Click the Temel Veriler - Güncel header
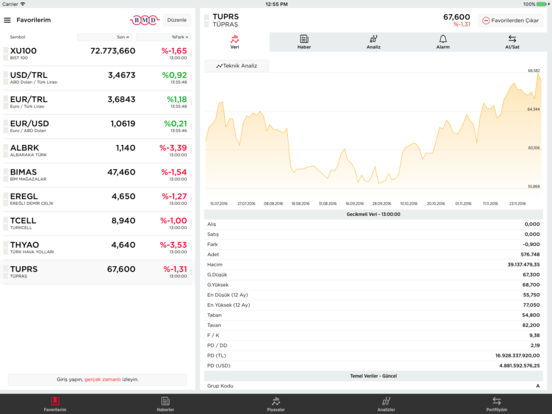The image size is (552, 414). tap(374, 376)
